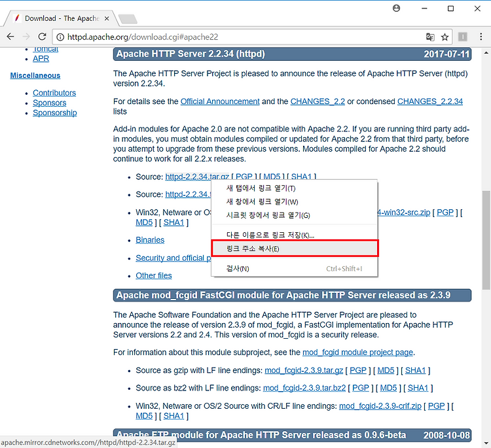Screen dimensions: 491x448
Task: Open SHA1 link under mod_fcgid crlf zip
Action: click(x=173, y=416)
